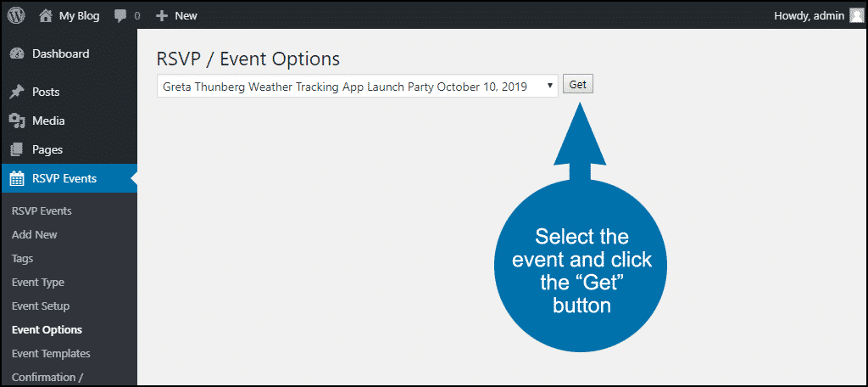Open the Tags submenu link

[x=22, y=259]
